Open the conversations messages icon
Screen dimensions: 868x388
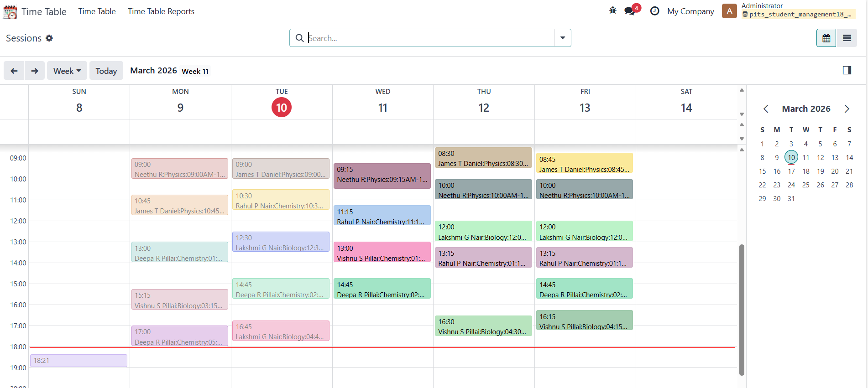[630, 11]
